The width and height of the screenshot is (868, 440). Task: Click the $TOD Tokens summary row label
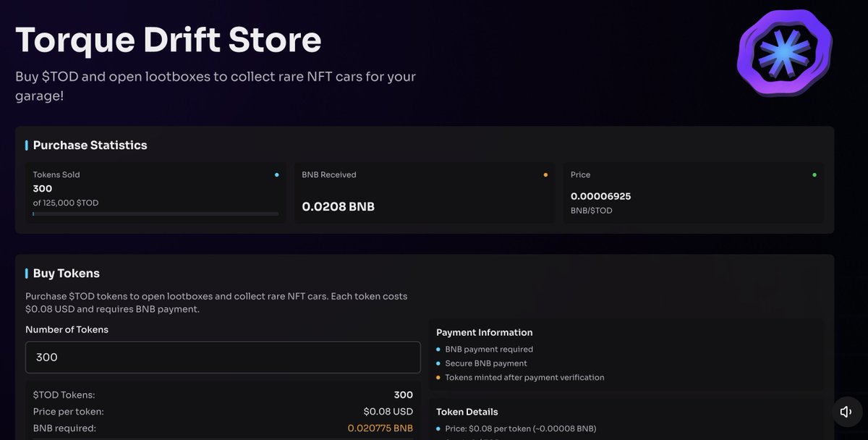pos(64,395)
